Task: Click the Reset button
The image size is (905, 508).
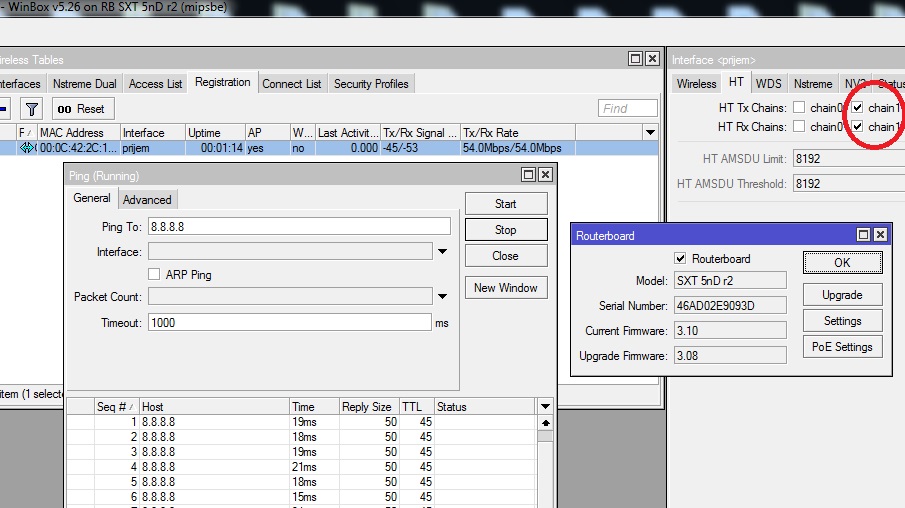Action: [83, 109]
